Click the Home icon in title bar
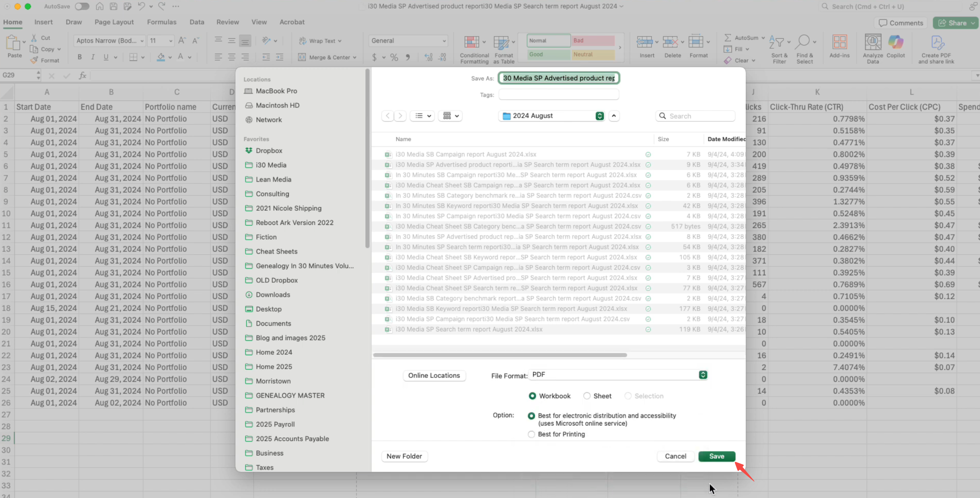This screenshot has width=980, height=498. (x=99, y=6)
